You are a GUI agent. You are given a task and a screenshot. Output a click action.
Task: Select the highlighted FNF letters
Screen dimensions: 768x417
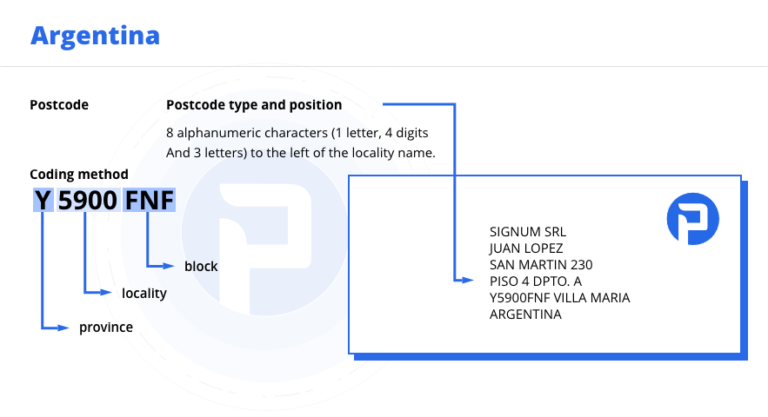coord(149,200)
